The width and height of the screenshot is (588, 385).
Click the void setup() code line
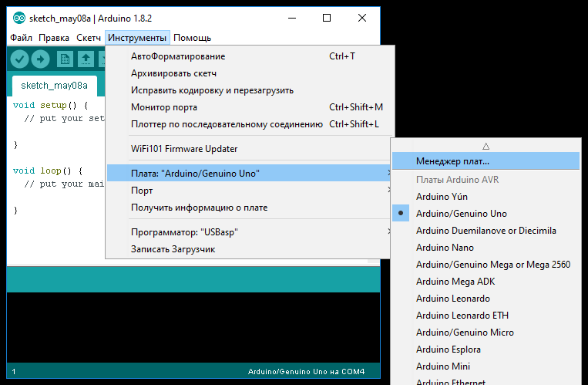pyautogui.click(x=50, y=105)
